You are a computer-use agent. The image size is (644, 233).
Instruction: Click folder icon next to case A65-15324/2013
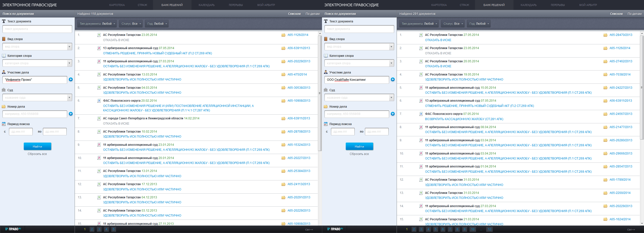283,145
